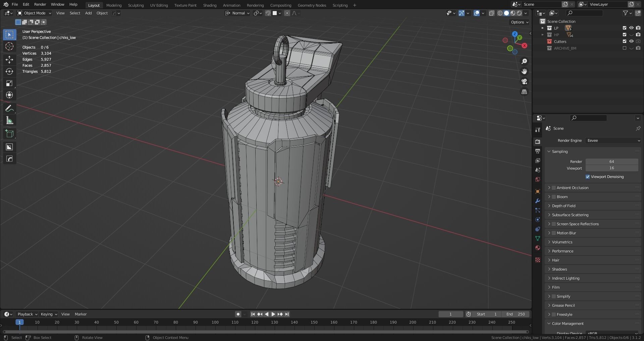Toggle proportional editing
Image resolution: width=644 pixels, height=341 pixels.
tap(287, 13)
